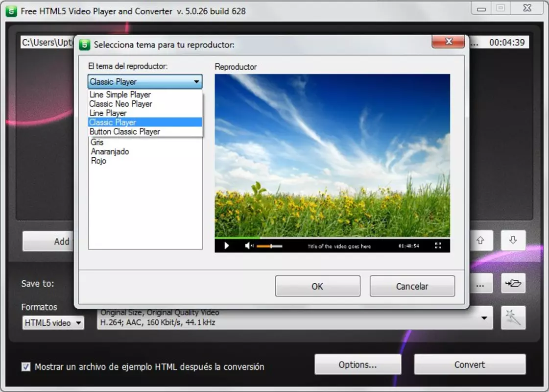Choose Line Player in the dropdown list
The image size is (549, 392).
[145, 113]
